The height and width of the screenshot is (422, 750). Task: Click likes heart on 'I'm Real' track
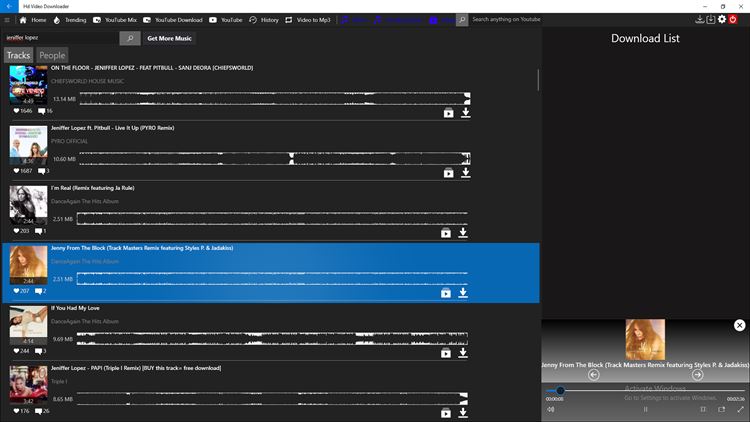pos(16,231)
